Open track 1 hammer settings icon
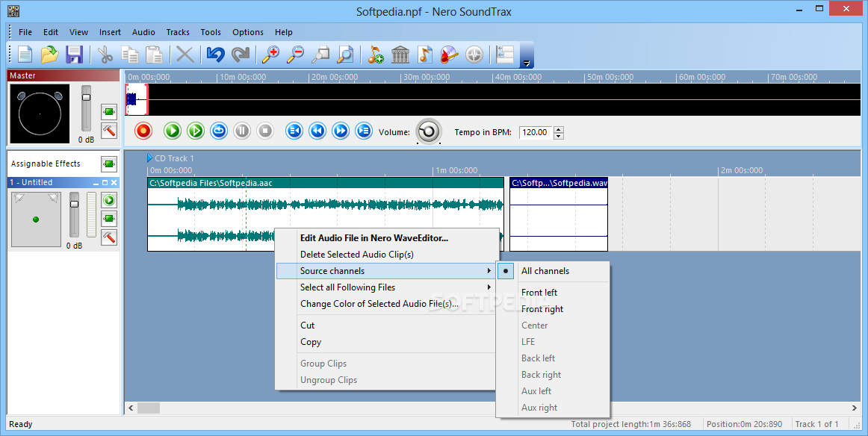This screenshot has height=436, width=868. (109, 237)
